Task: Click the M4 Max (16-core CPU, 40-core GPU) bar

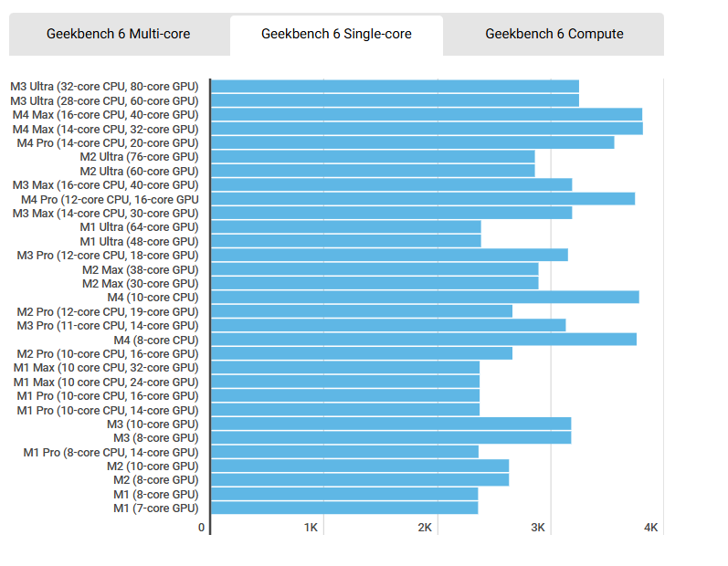Action: point(427,115)
